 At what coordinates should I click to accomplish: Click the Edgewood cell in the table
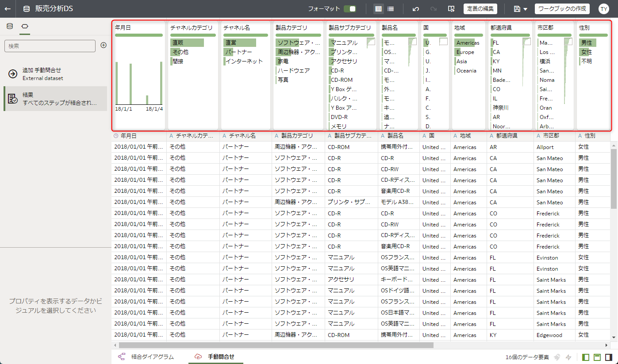tap(554, 335)
